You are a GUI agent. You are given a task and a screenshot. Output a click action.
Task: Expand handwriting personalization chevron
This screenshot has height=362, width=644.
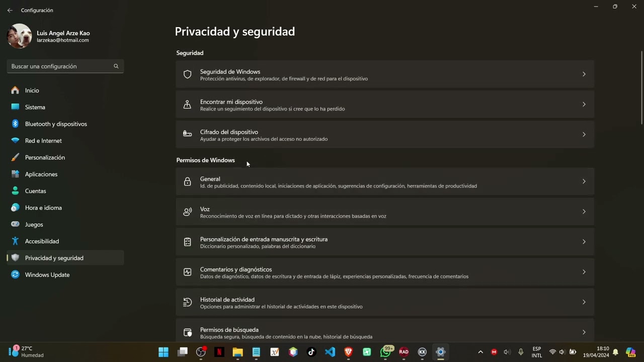584,242
